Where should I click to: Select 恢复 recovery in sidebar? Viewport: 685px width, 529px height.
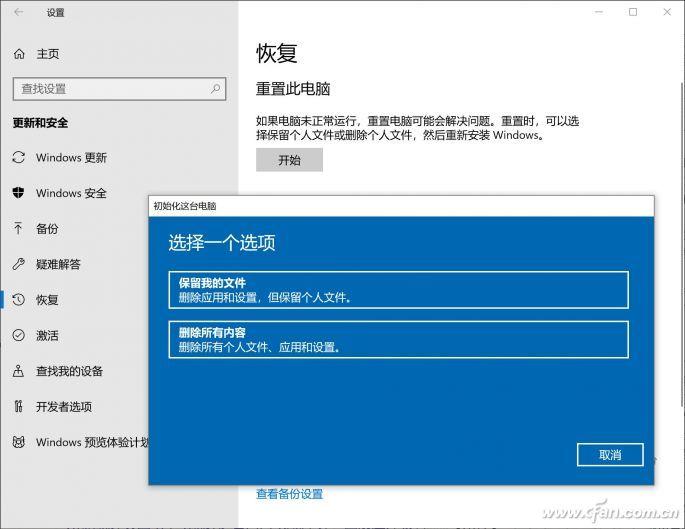click(x=47, y=300)
